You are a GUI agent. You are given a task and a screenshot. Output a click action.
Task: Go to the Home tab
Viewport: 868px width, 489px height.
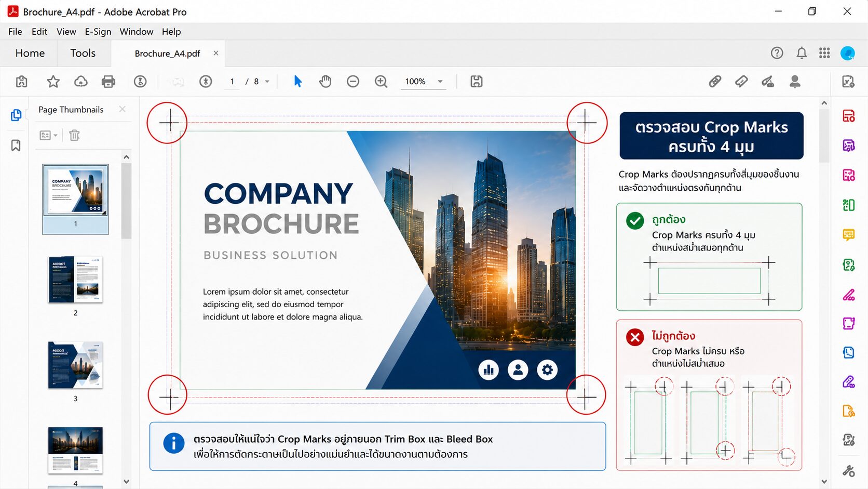[30, 53]
